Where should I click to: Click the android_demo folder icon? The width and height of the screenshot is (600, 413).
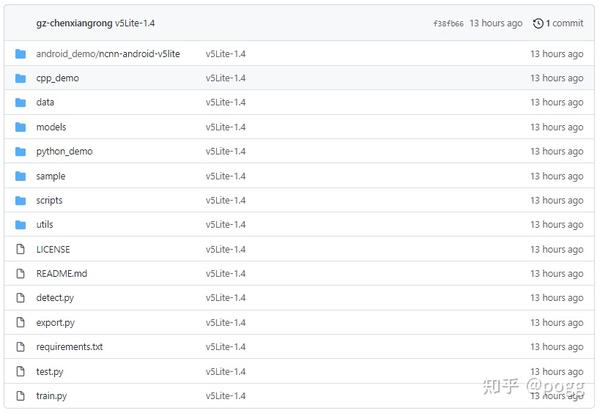20,54
